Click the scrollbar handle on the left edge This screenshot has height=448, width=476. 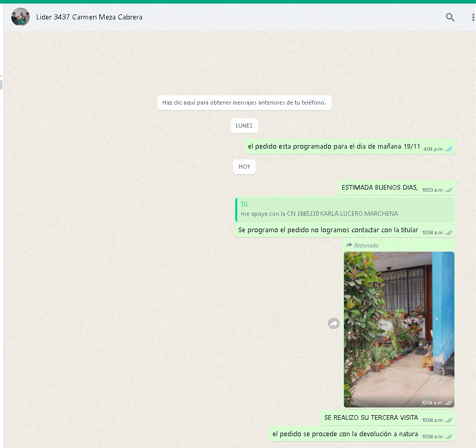point(1,84)
